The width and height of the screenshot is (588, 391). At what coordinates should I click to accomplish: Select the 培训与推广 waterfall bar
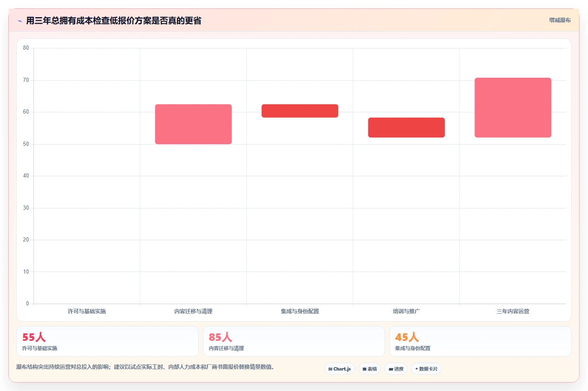pos(406,127)
